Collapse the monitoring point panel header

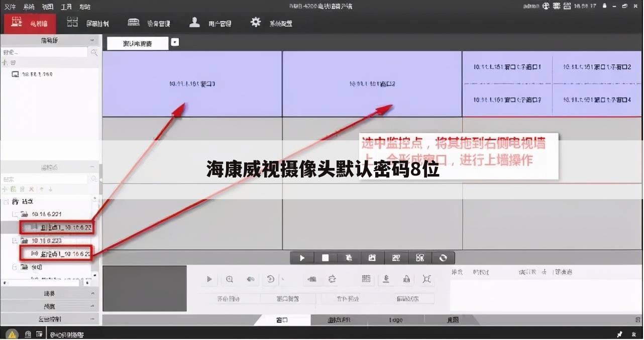pyautogui.click(x=92, y=166)
